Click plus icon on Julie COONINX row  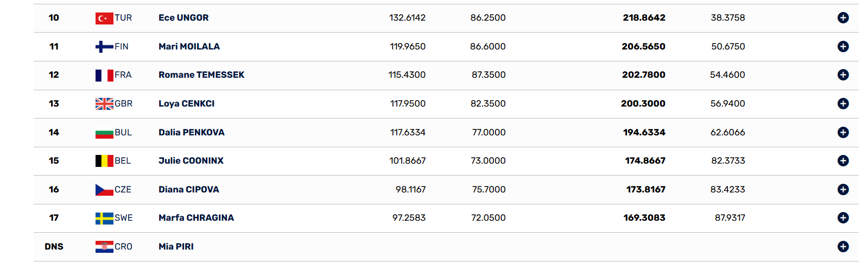(842, 160)
